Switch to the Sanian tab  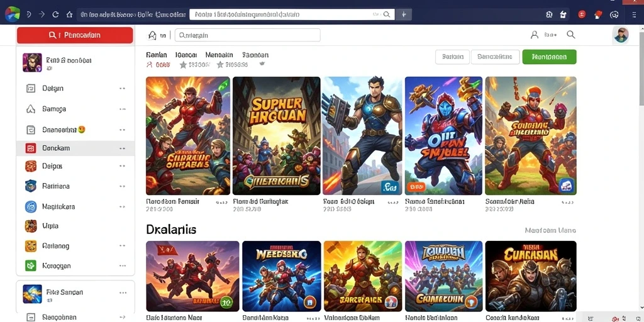click(157, 55)
